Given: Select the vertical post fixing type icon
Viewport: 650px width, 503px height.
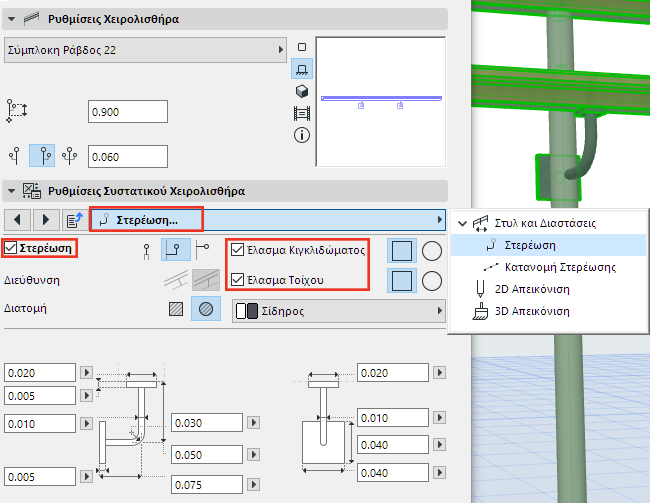Looking at the screenshot, I should pos(146,250).
